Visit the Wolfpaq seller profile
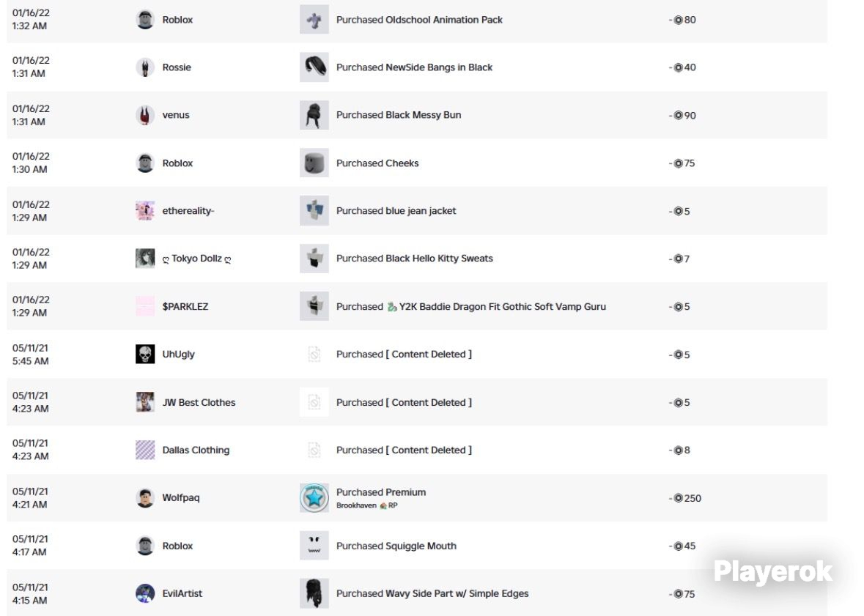This screenshot has width=864, height=616. tap(181, 497)
